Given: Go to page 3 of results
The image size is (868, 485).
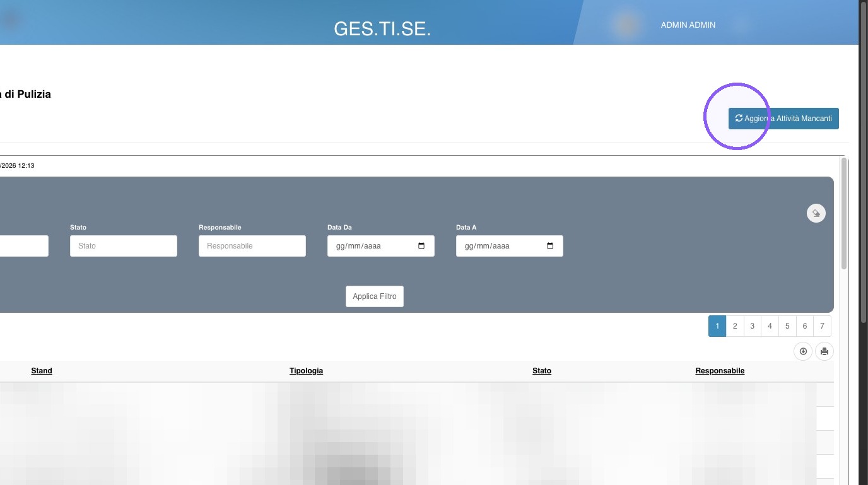Looking at the screenshot, I should tap(753, 326).
